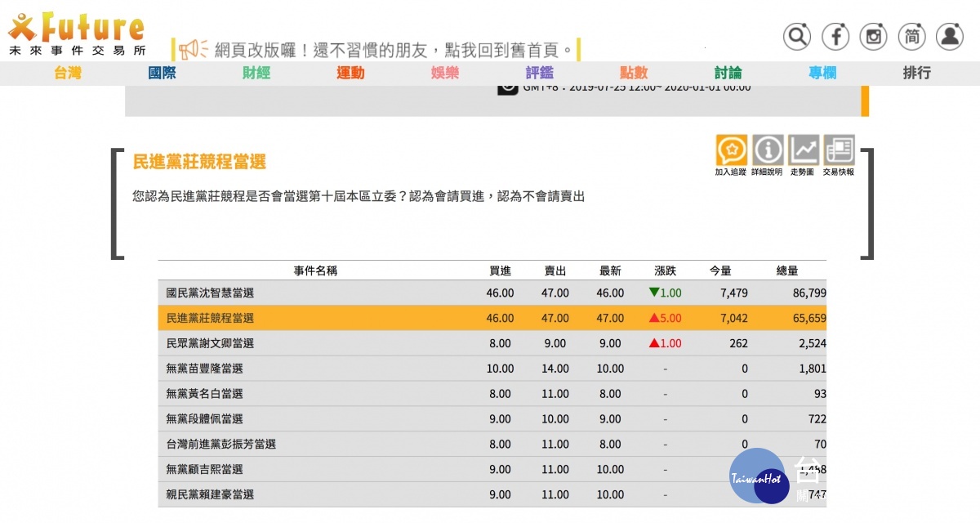Open the 台灣 menu tab

click(x=68, y=73)
